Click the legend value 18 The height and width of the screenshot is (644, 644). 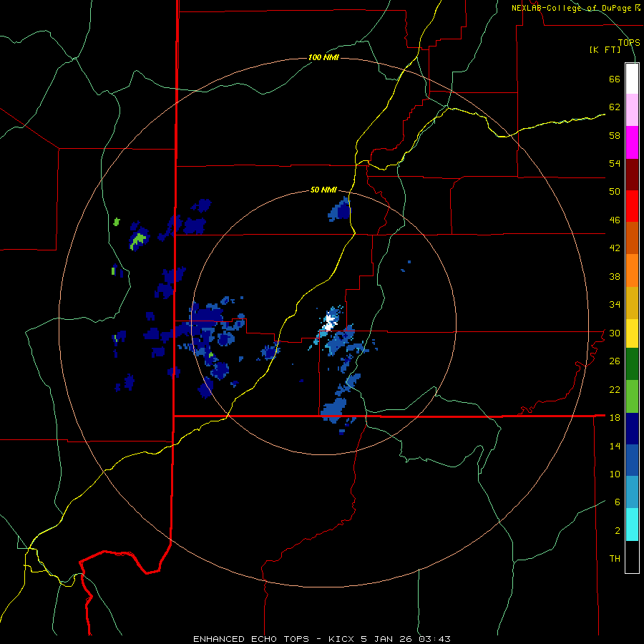click(x=615, y=417)
